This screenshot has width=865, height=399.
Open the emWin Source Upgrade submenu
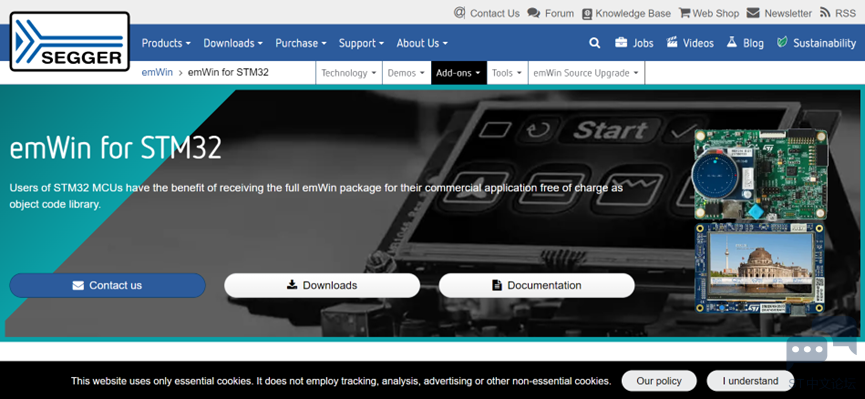(x=586, y=73)
